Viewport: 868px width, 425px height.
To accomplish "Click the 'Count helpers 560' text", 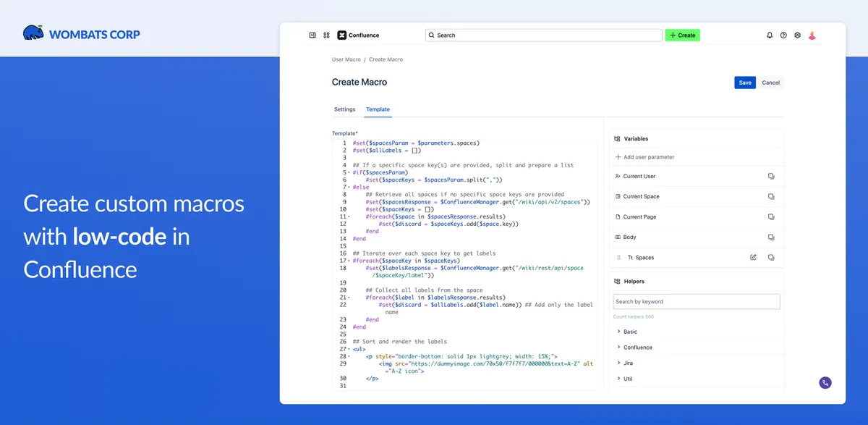I will coord(633,317).
